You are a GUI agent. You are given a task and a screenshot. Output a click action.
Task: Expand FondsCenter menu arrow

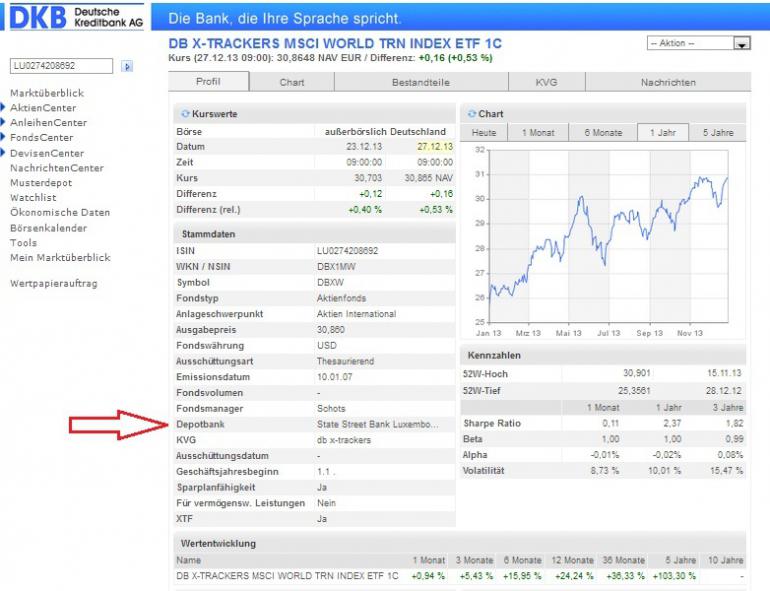(x=3, y=137)
